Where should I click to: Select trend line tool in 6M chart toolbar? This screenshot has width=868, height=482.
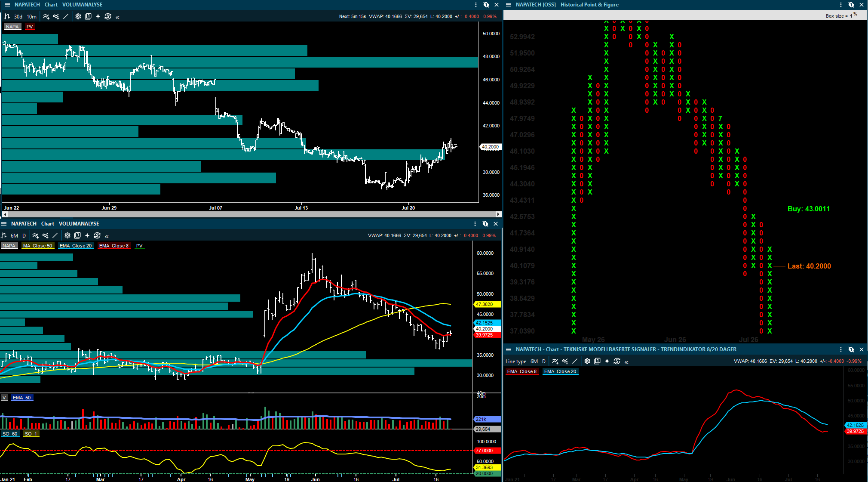pyautogui.click(x=55, y=235)
